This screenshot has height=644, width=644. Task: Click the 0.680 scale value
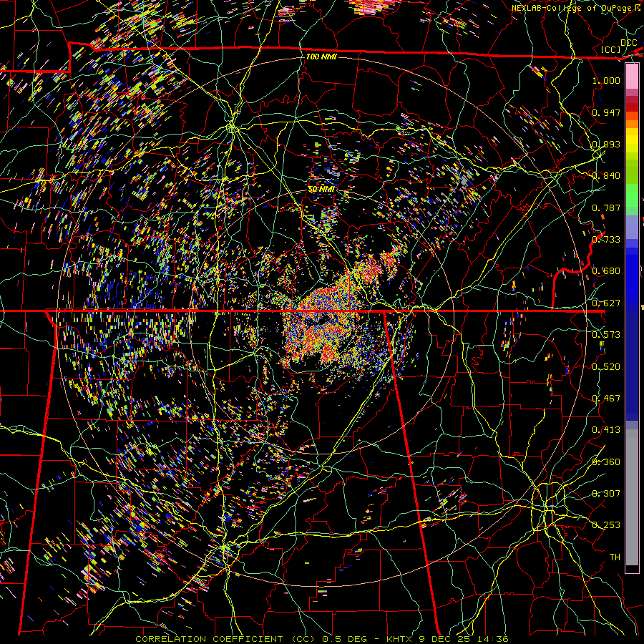click(x=606, y=270)
